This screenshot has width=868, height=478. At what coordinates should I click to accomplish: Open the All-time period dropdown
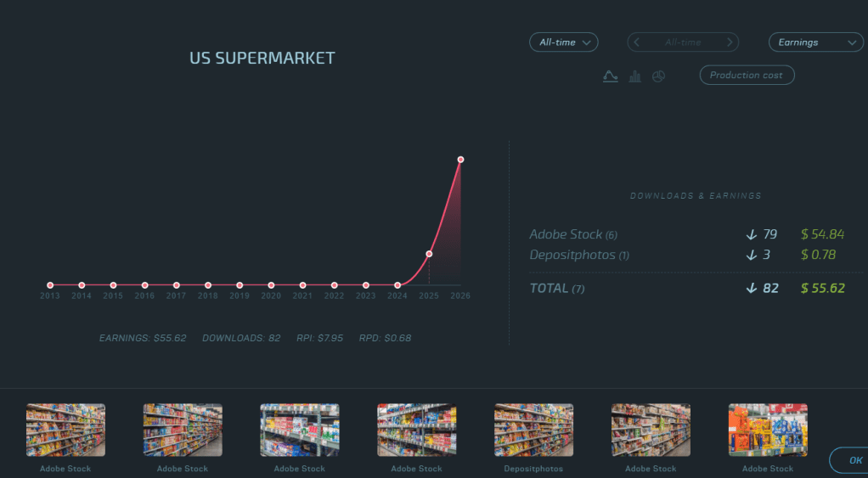(564, 42)
